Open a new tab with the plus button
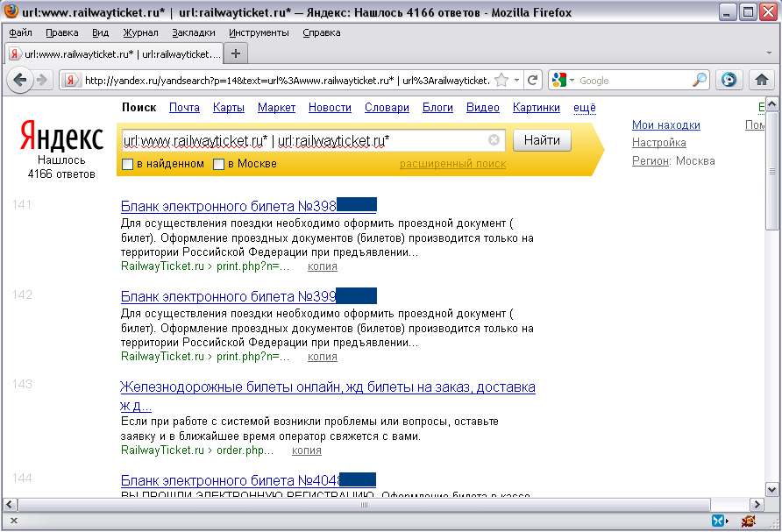 point(236,53)
